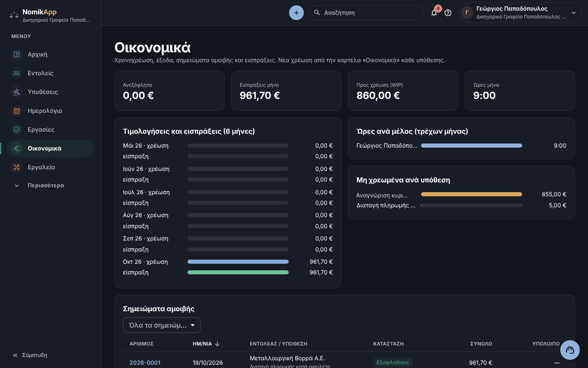Open invoice 2026-0001 link
The height and width of the screenshot is (368, 588).
pos(145,363)
